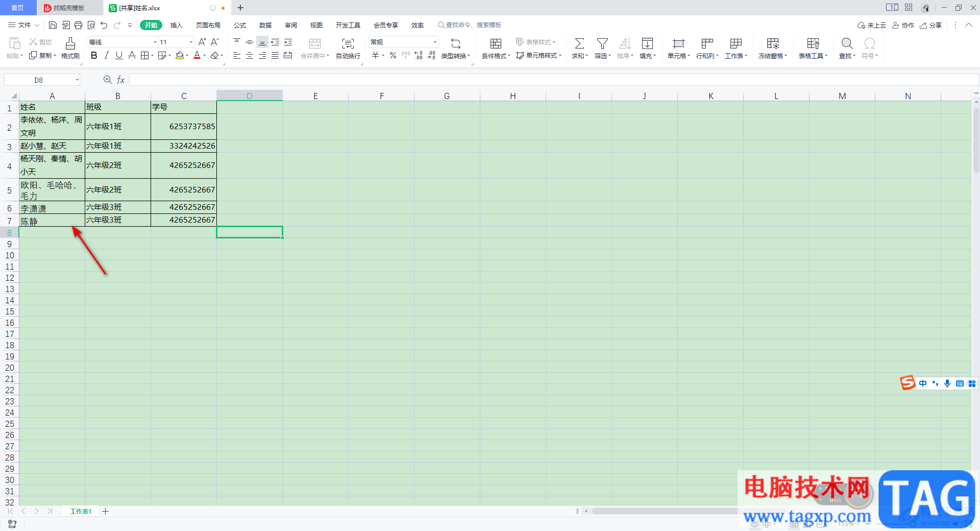980x531 pixels.
Task: Center text horizontally
Action: click(250, 55)
